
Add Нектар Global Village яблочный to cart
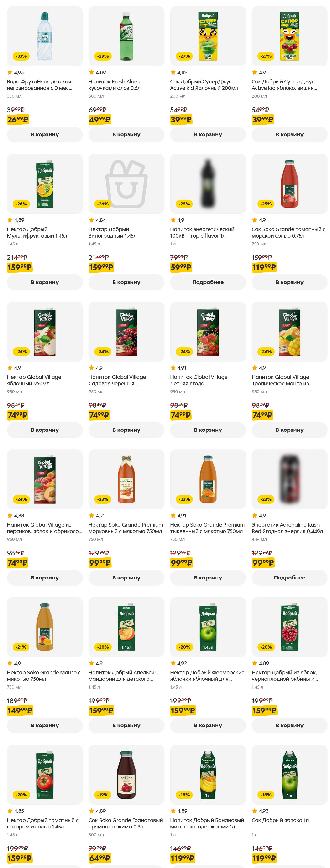45,430
